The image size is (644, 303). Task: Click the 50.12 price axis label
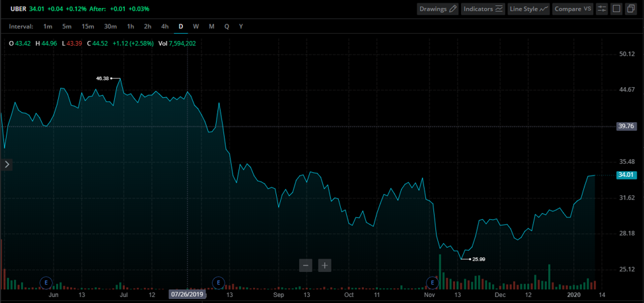[627, 54]
